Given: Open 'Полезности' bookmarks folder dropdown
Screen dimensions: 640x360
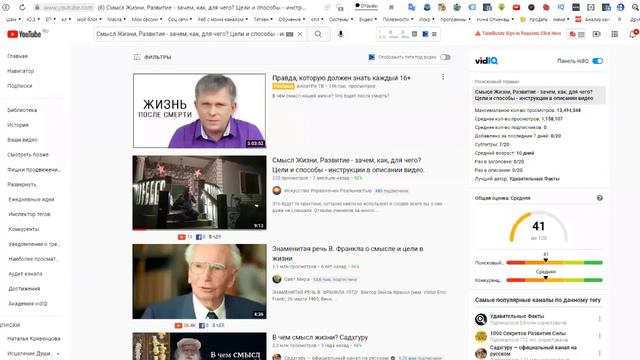Looking at the screenshot, I should pos(398,19).
